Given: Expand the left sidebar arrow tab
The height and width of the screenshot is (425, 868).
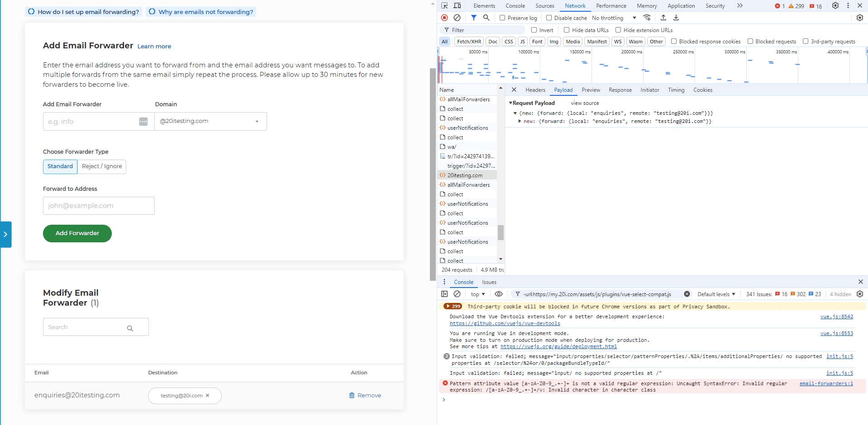Looking at the screenshot, I should (x=5, y=234).
